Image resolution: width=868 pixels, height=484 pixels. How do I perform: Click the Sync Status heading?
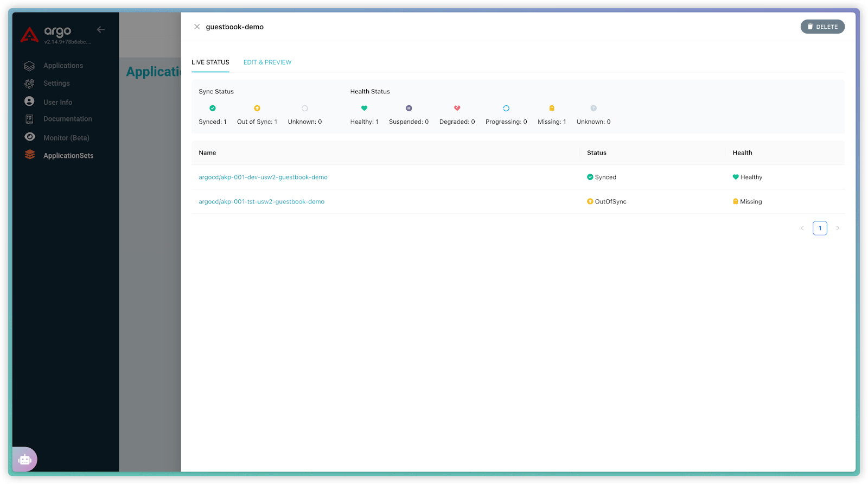click(216, 91)
